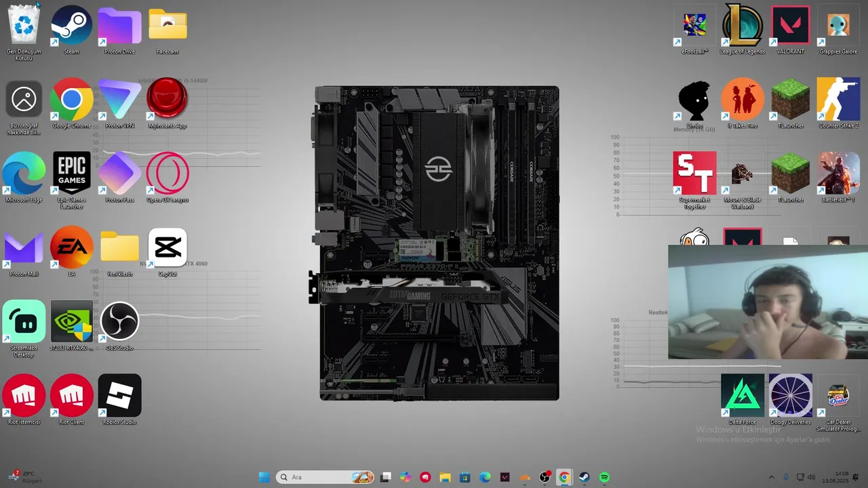Open Copilot from the taskbar

coord(406,477)
